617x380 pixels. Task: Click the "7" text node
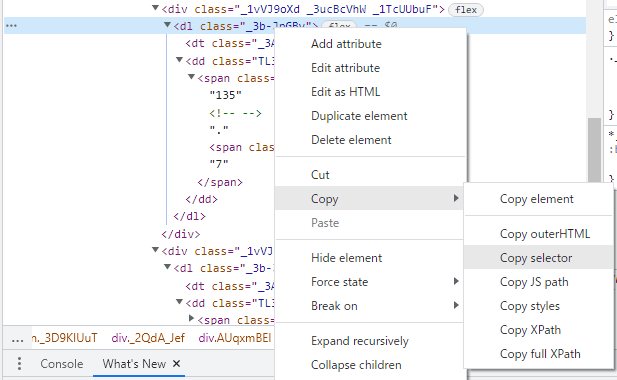[219, 163]
